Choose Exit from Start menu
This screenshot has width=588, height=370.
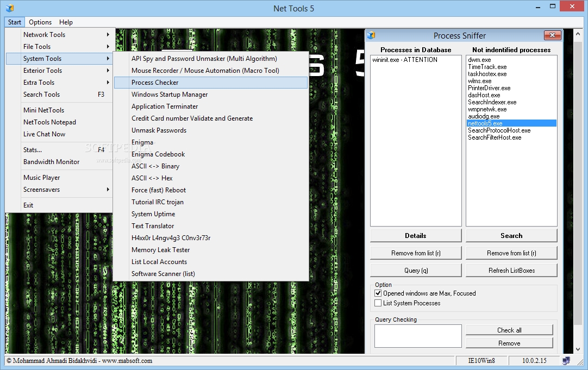point(59,205)
